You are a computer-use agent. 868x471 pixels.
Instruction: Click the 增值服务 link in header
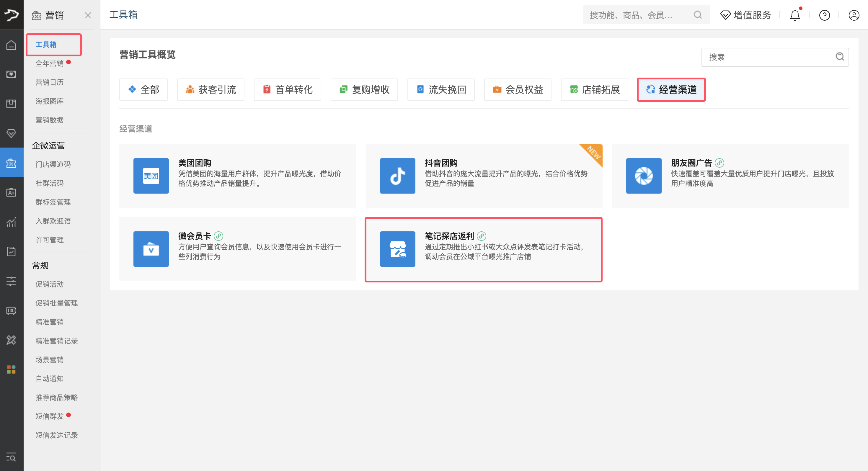746,15
